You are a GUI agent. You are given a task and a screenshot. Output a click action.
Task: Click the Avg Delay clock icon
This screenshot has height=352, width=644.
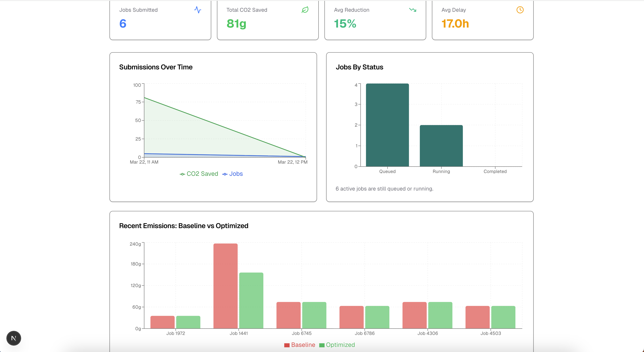pyautogui.click(x=520, y=10)
